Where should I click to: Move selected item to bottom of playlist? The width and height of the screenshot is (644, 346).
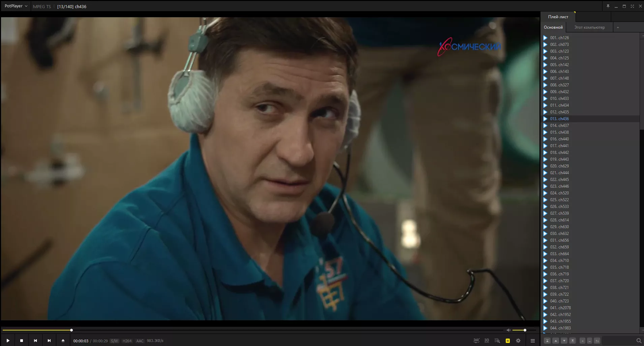(x=573, y=341)
